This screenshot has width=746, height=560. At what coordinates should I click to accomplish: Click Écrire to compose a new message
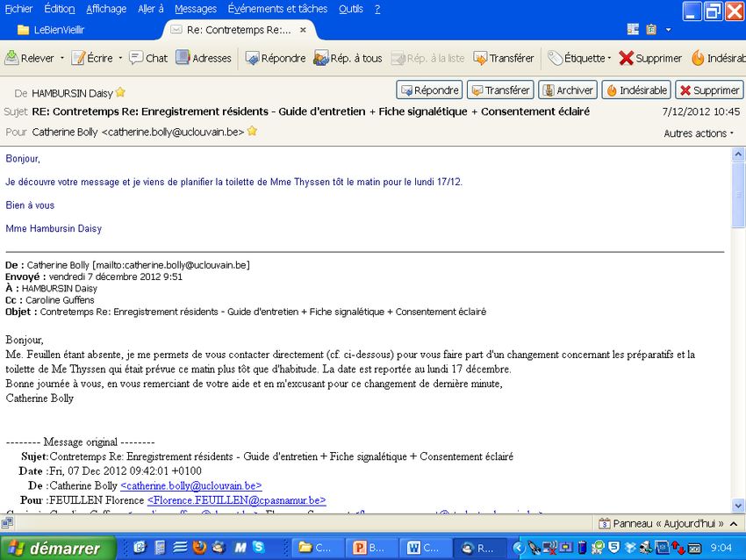[92, 58]
